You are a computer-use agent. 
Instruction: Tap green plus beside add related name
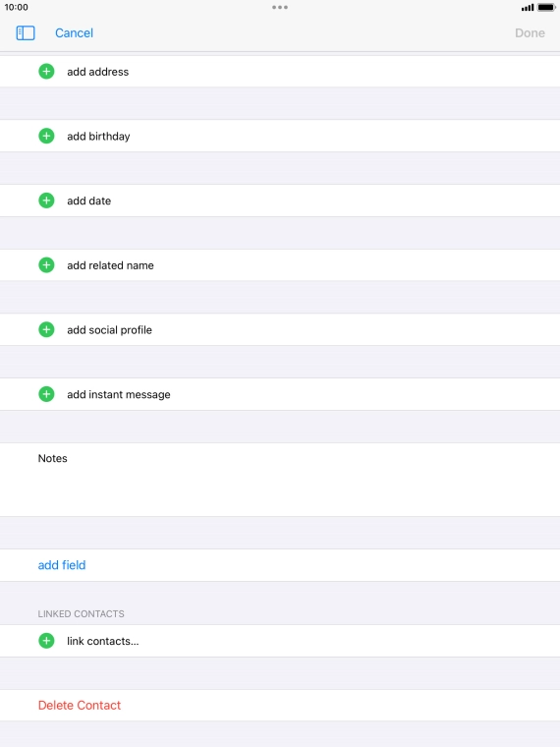[46, 264]
